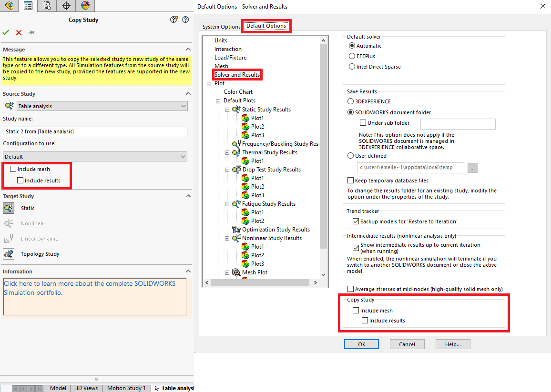Open the Configuration to use dropdown
Screen dimensions: 551x392
[95, 157]
